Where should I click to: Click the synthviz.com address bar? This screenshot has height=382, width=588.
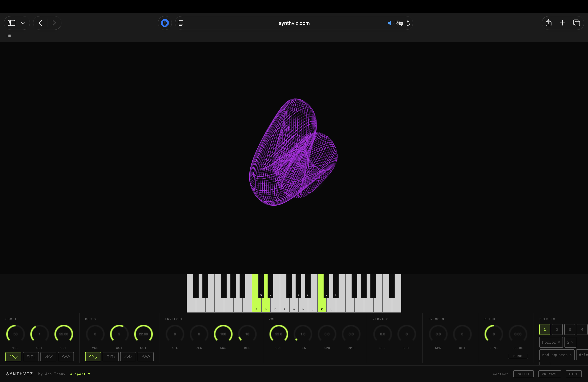tap(294, 23)
